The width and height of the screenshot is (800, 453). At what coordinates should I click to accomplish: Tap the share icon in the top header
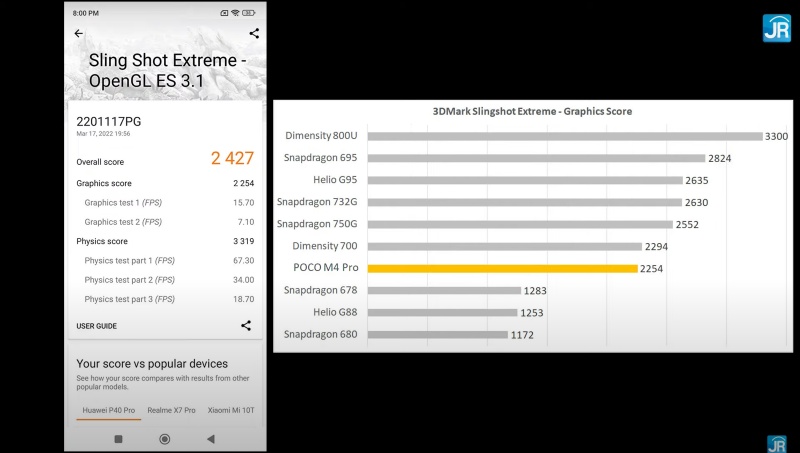coord(254,33)
